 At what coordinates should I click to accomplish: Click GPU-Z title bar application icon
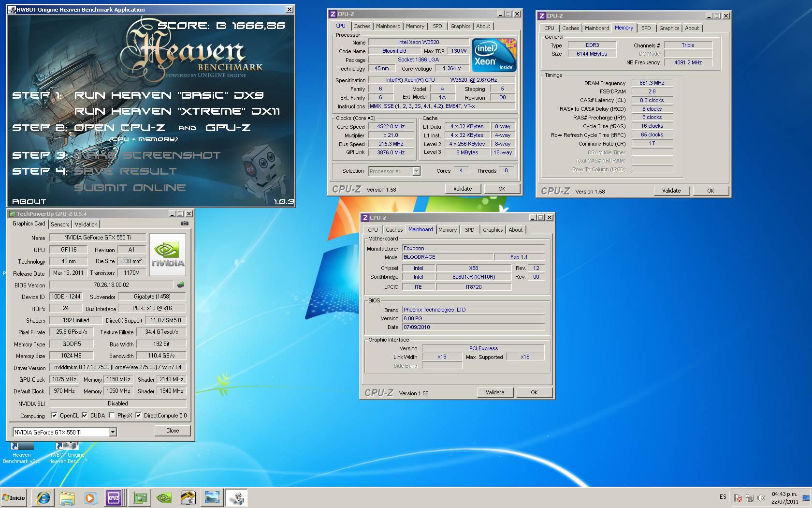click(12, 213)
